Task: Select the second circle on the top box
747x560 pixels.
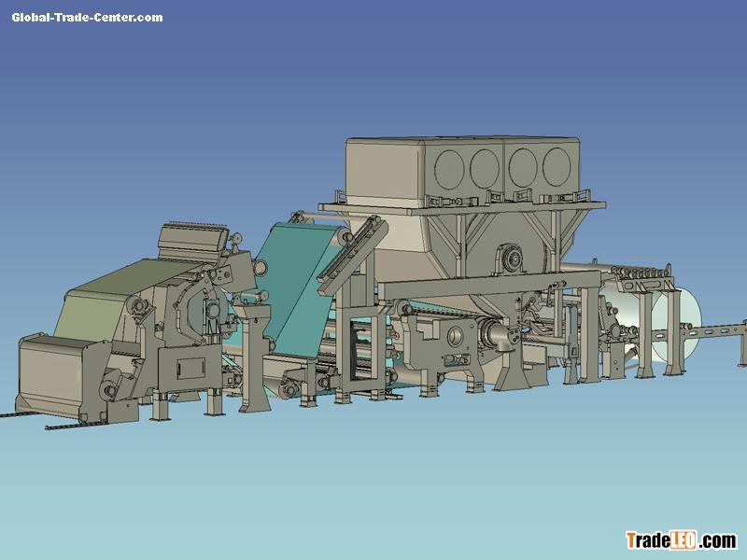Action: tap(485, 167)
